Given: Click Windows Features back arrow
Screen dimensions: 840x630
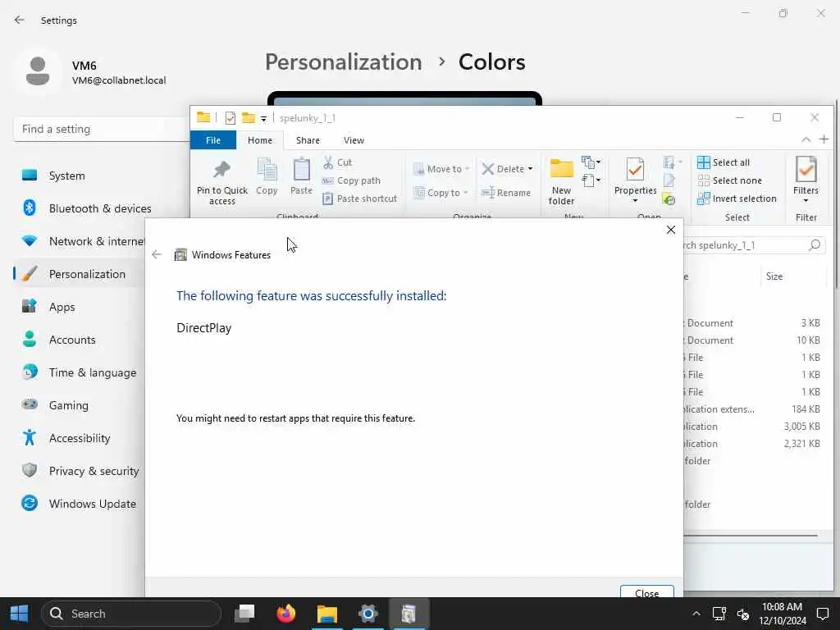Looking at the screenshot, I should tap(157, 255).
